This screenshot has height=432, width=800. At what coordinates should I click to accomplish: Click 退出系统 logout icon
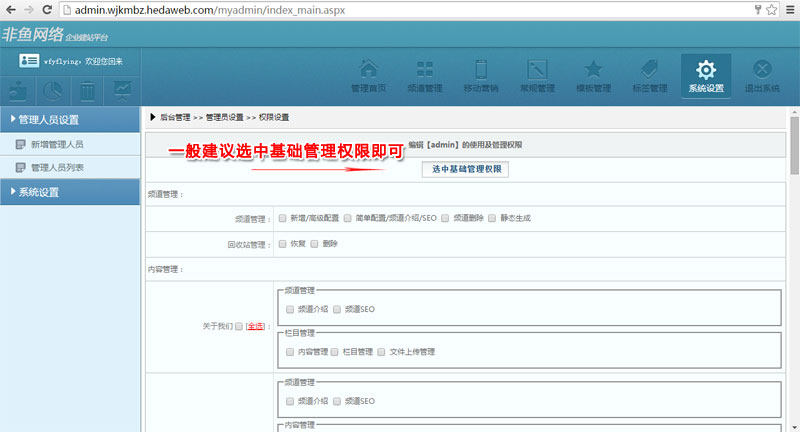pyautogui.click(x=762, y=71)
